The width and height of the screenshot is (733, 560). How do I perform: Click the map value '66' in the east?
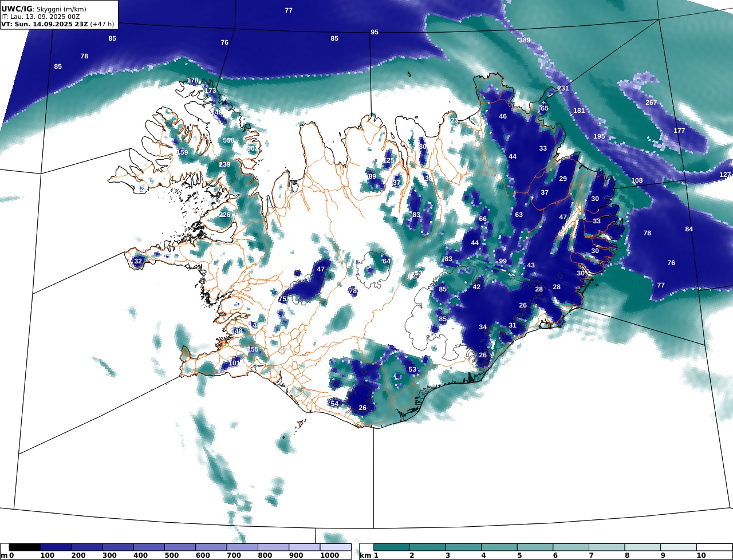click(x=483, y=219)
